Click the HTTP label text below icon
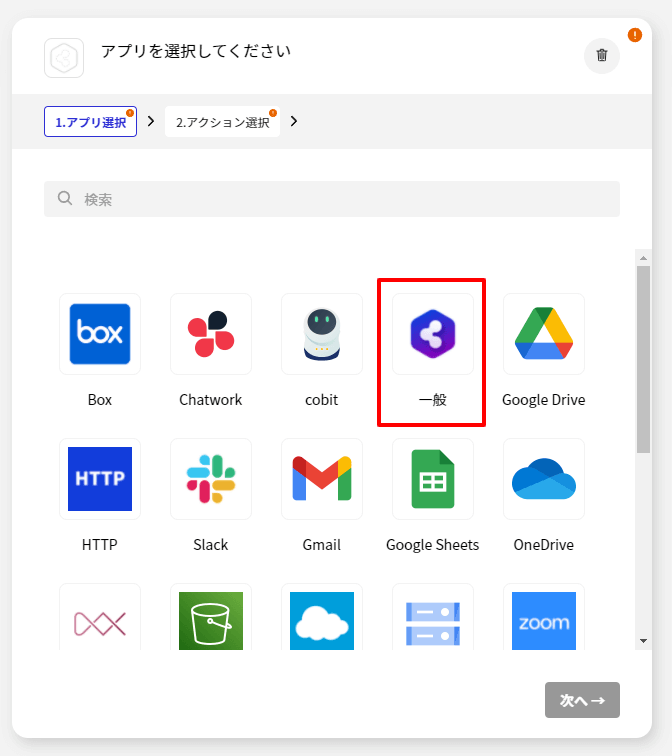The width and height of the screenshot is (672, 756). point(100,545)
